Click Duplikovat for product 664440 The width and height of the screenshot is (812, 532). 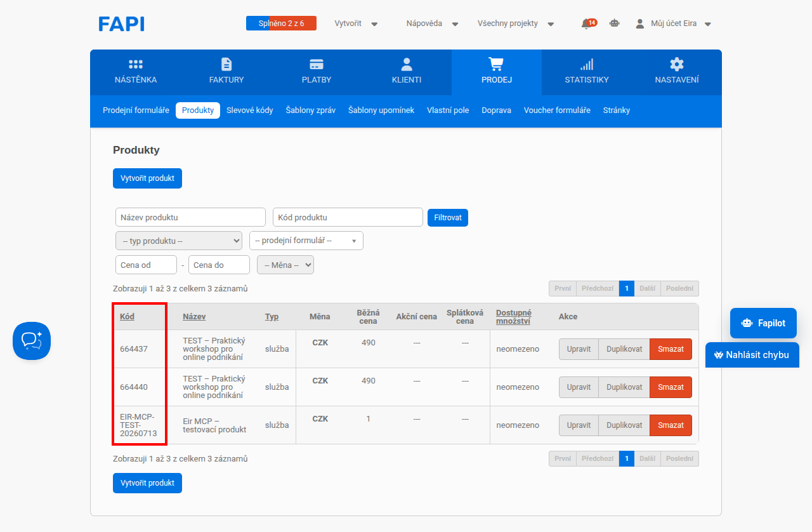click(x=624, y=387)
